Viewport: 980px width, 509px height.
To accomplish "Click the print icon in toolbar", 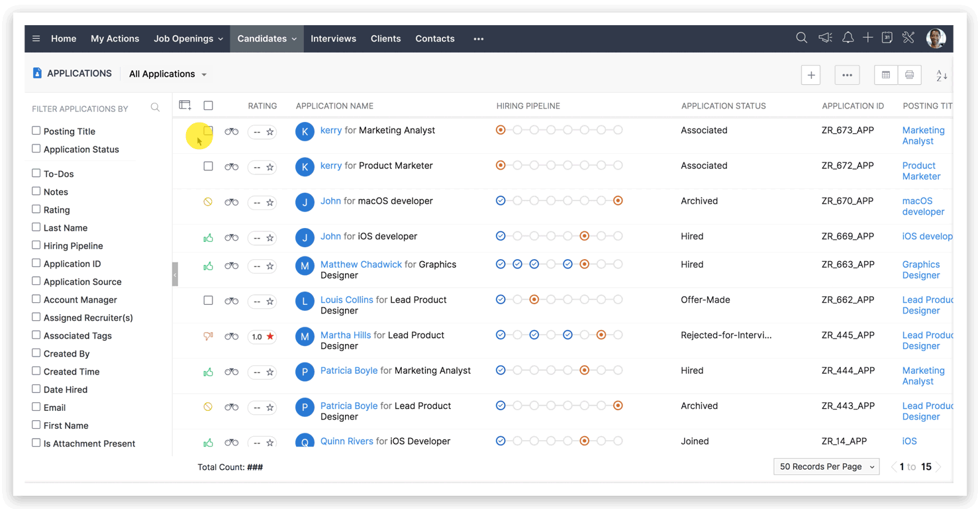I will [x=909, y=75].
